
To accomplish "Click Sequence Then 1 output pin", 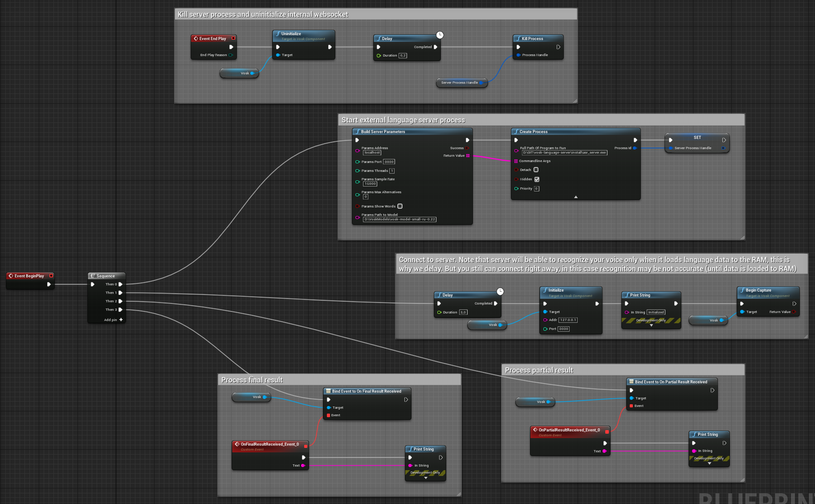I will pos(120,293).
